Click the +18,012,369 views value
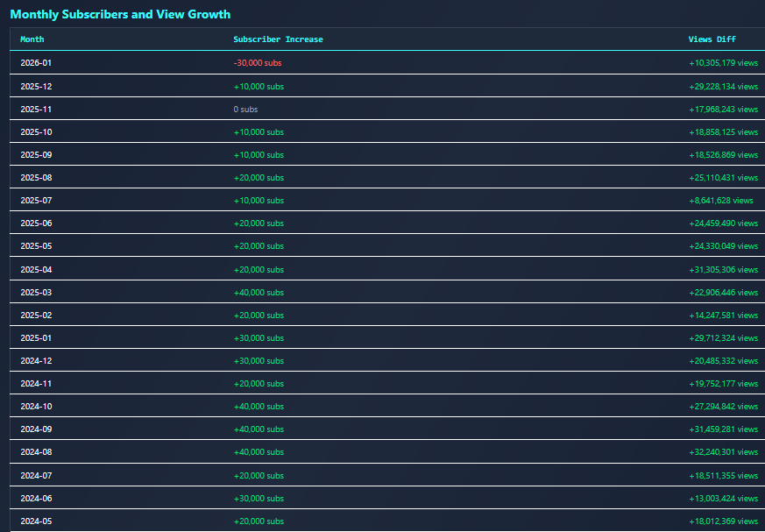 pos(724,521)
